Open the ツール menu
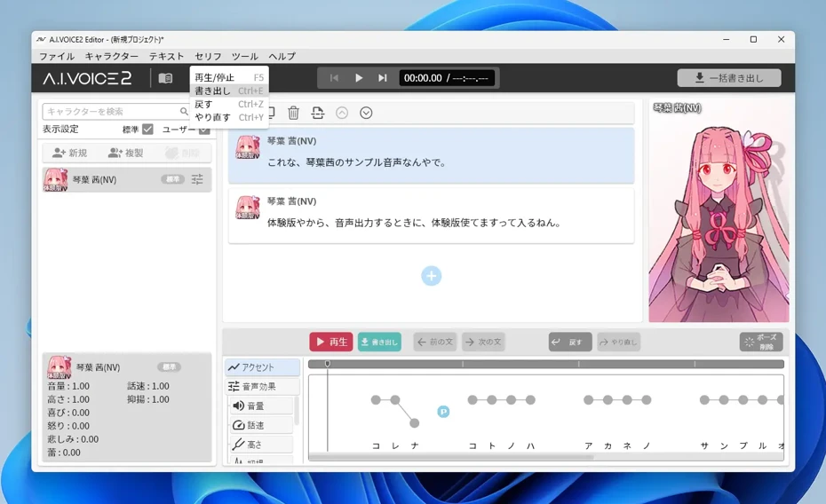 click(x=245, y=56)
